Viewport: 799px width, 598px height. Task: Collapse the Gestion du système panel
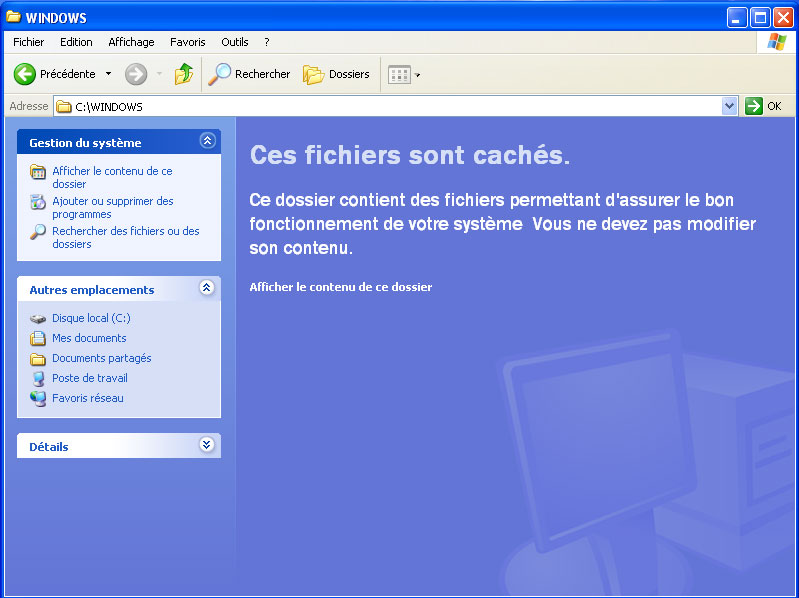click(207, 141)
